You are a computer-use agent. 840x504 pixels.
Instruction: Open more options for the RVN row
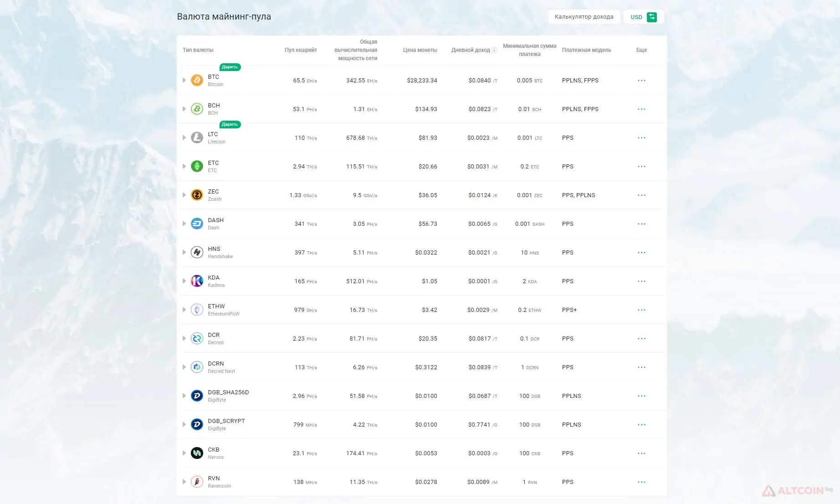pos(641,482)
